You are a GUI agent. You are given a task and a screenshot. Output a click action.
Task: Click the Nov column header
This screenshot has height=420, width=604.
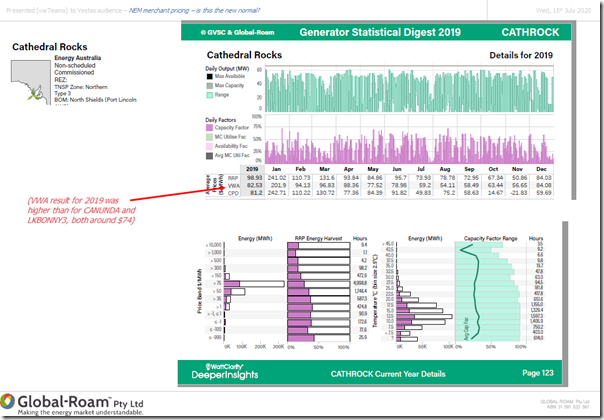[517, 169]
